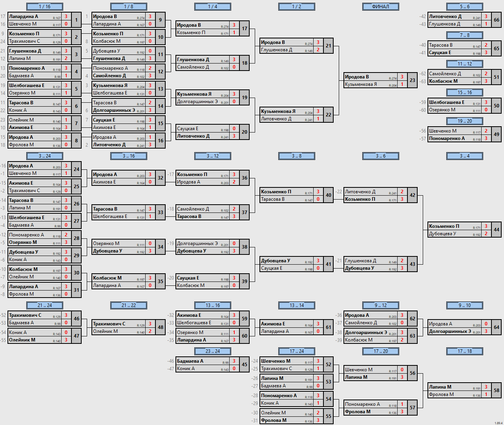Select 'Шелбогашева Е' in match 50
This screenshot has width=504, height=425.
tap(447, 102)
